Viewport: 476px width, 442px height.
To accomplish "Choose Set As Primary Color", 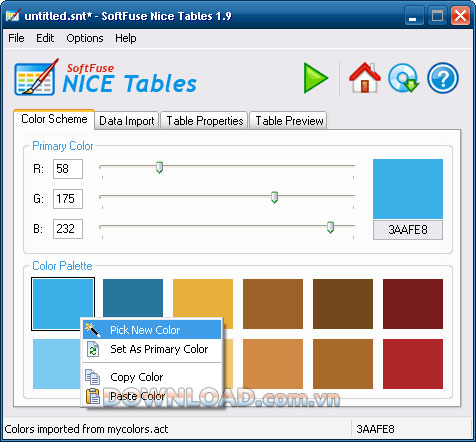I will pyautogui.click(x=152, y=349).
